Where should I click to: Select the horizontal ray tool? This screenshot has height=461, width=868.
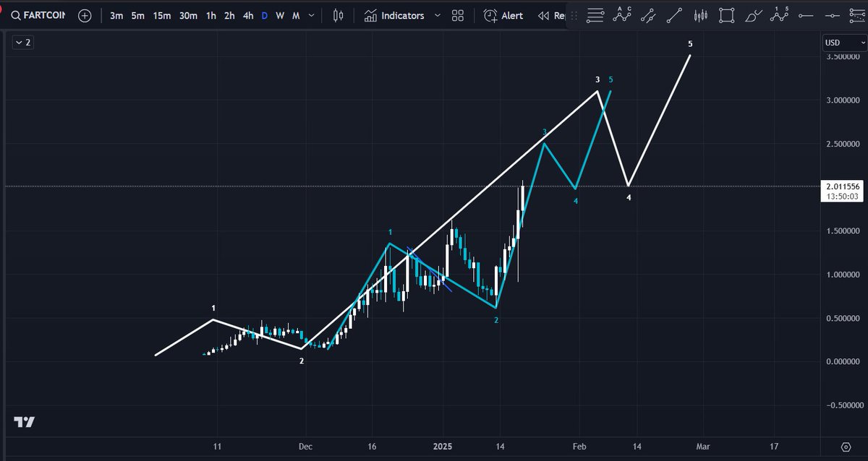(805, 15)
